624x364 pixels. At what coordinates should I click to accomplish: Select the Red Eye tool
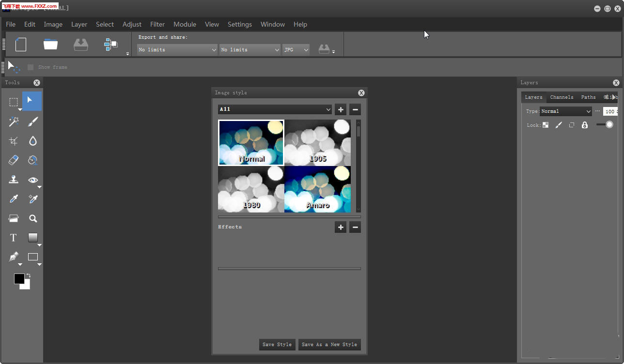tap(32, 180)
